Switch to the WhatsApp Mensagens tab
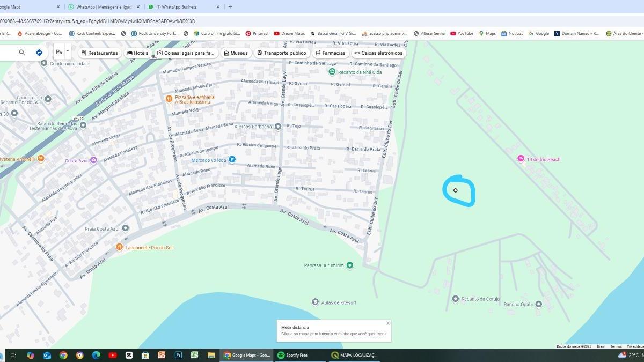The image size is (644, 362). tap(103, 7)
